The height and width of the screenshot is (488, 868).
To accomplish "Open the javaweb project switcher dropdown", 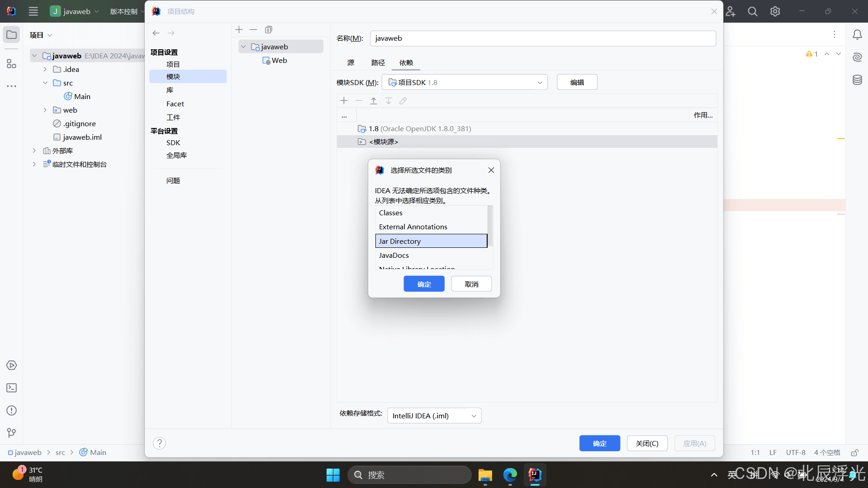I will [75, 11].
